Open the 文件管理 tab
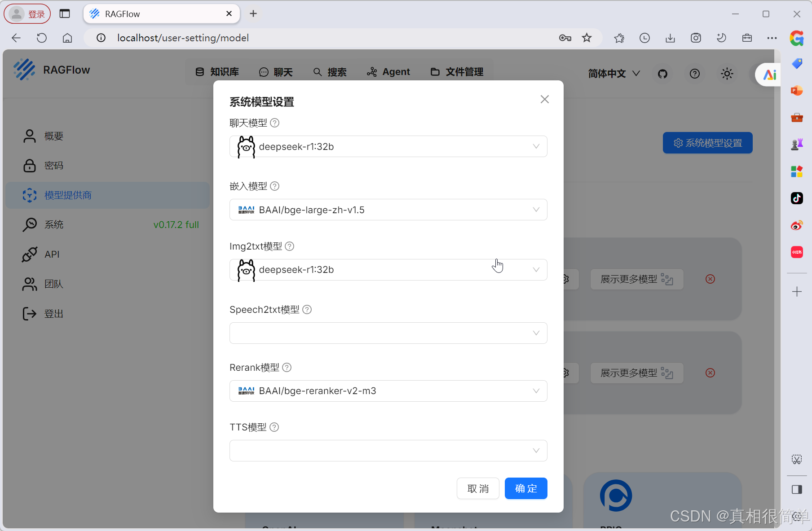The width and height of the screenshot is (812, 531). 457,72
